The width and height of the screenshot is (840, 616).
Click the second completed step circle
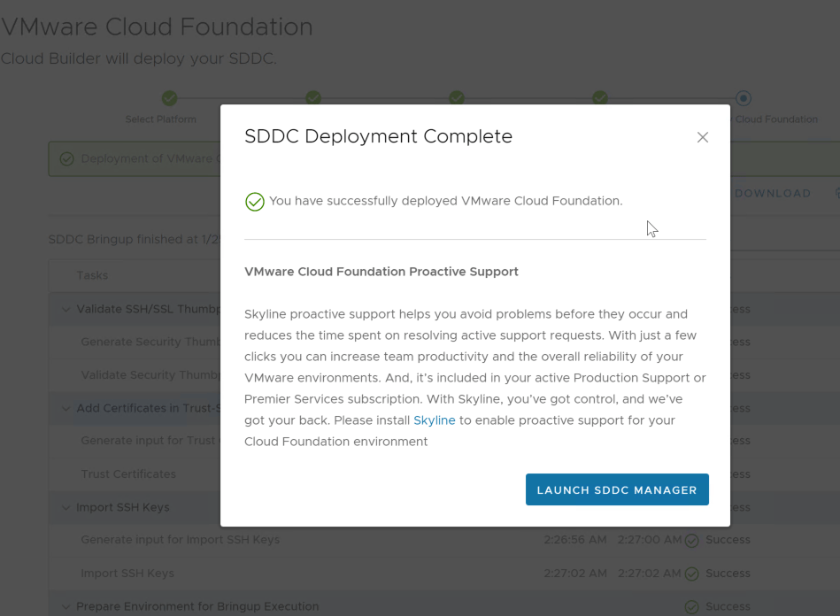pyautogui.click(x=312, y=98)
